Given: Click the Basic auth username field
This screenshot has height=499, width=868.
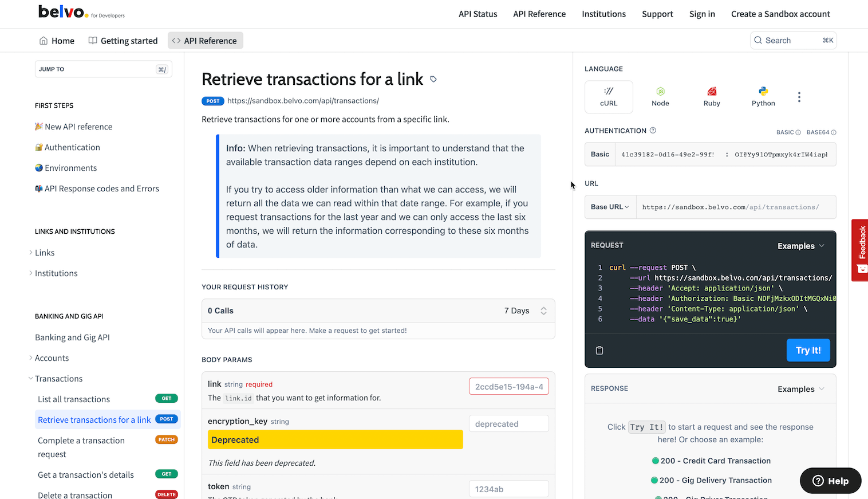Looking at the screenshot, I should (668, 154).
